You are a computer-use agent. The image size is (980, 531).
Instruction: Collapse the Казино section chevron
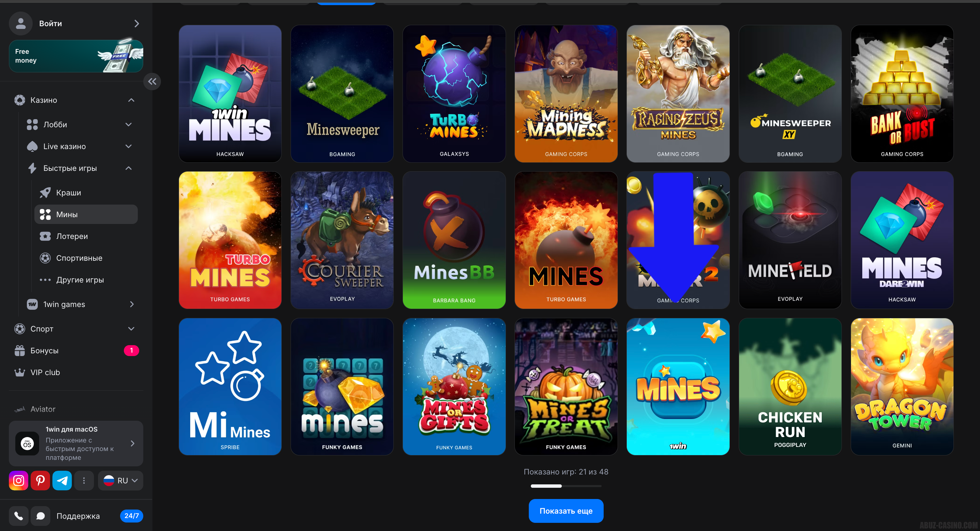131,100
